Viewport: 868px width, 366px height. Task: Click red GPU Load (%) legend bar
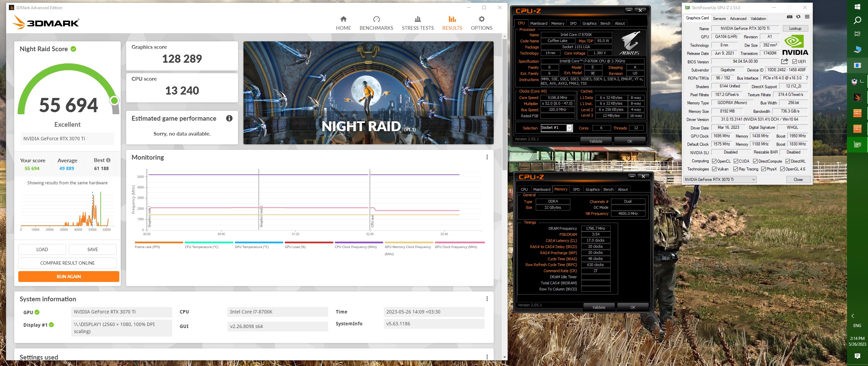[x=309, y=243]
